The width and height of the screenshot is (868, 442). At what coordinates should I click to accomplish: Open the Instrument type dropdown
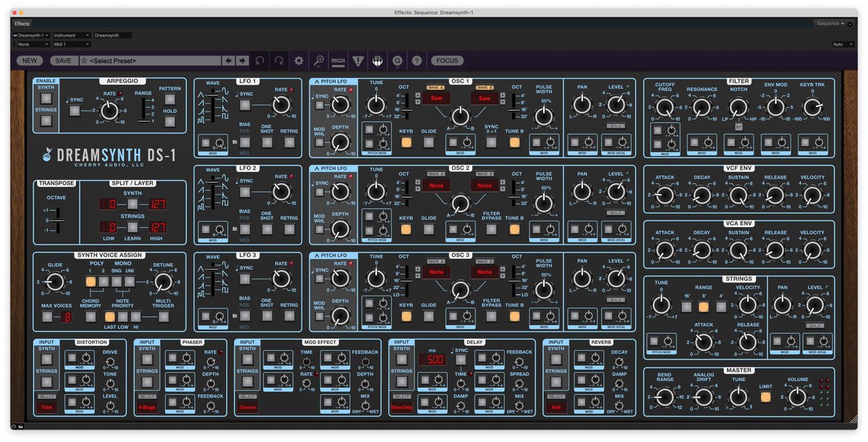coord(72,35)
